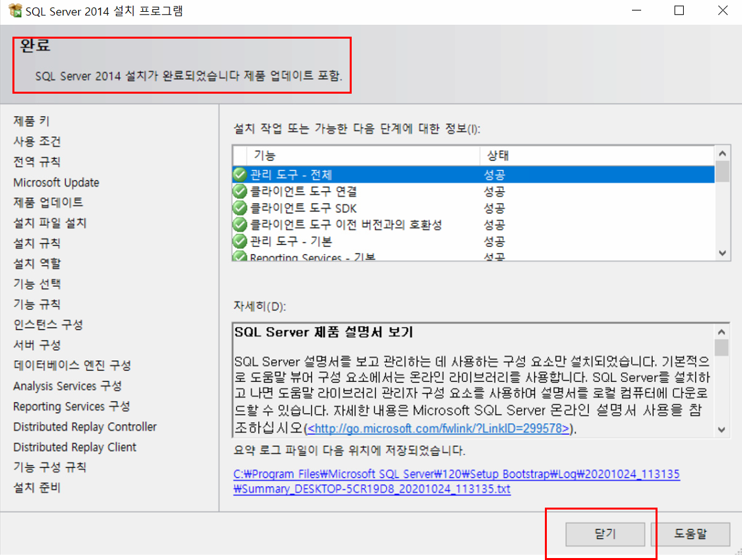Viewport: 742px width, 560px height.
Task: Click the details box scrollbar thumb
Action: tap(722, 347)
